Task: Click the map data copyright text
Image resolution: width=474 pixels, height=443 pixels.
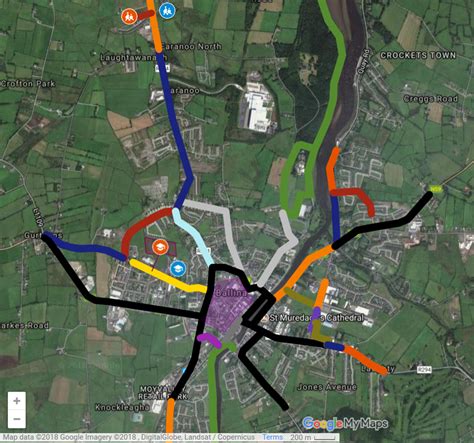Action: point(128,437)
